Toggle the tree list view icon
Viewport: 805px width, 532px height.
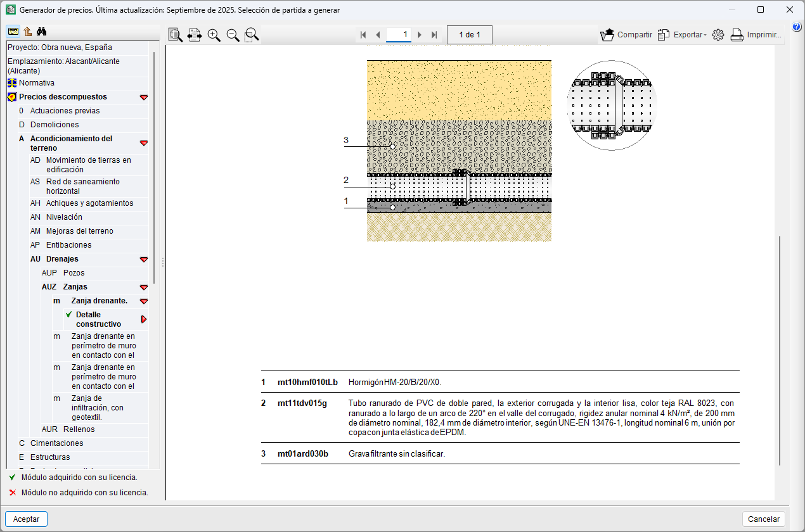(13, 32)
